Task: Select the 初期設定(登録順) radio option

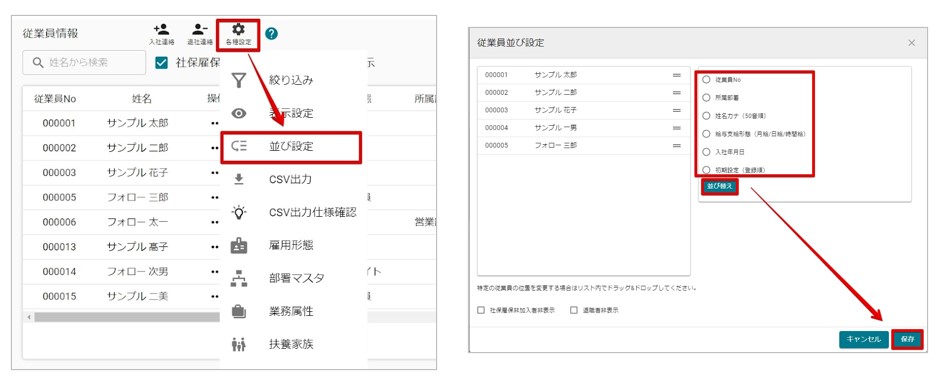Action: coord(706,170)
